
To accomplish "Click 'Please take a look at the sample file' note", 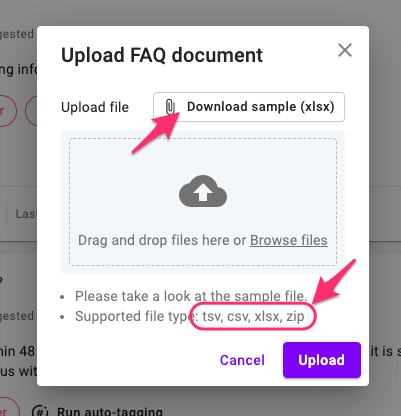I will (191, 296).
